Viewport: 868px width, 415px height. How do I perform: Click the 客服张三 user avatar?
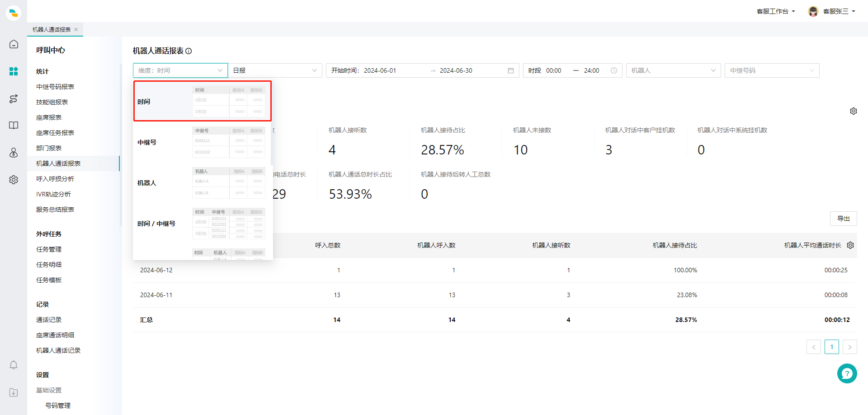pos(813,11)
